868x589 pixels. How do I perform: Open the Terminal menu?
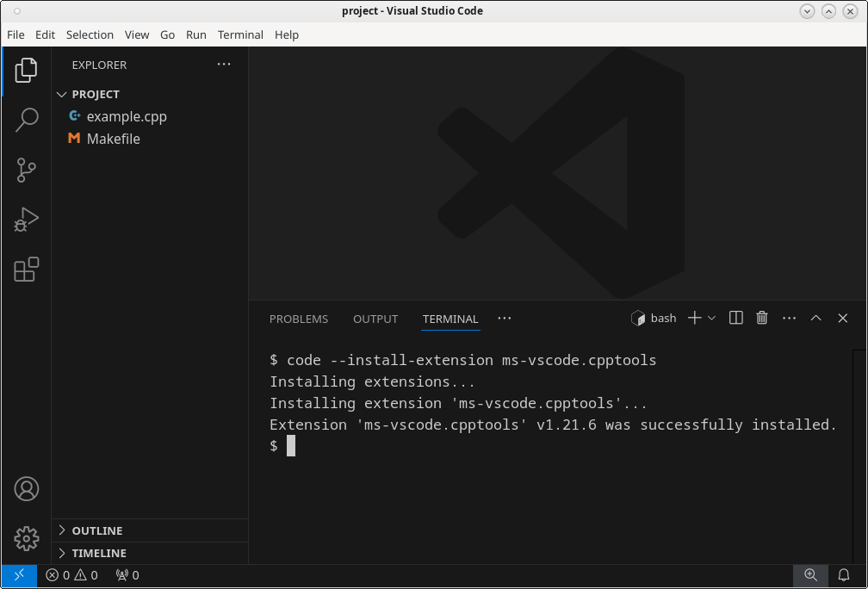coord(240,34)
